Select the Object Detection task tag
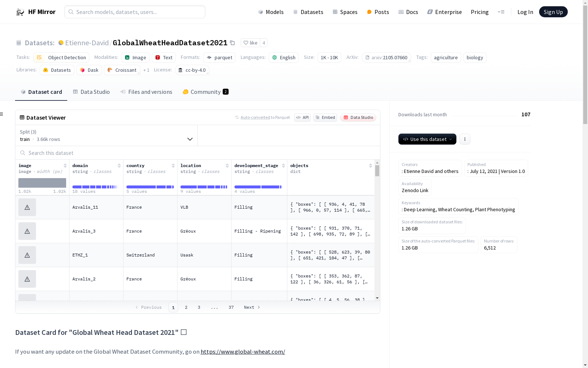The image size is (588, 368). (61, 57)
